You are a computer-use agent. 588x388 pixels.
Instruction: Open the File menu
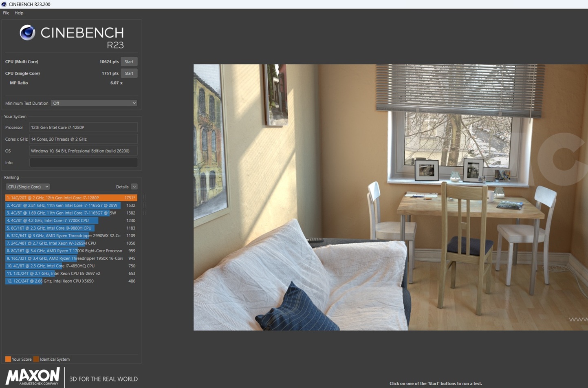click(6, 13)
